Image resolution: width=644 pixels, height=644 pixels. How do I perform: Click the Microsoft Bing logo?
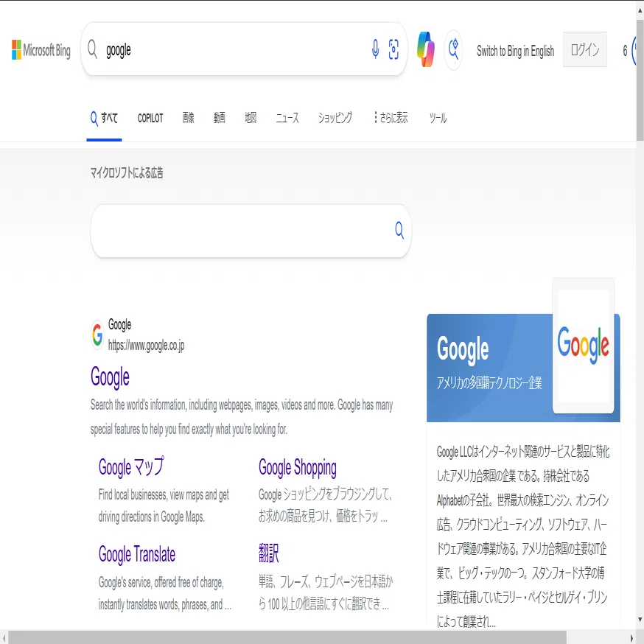(41, 49)
